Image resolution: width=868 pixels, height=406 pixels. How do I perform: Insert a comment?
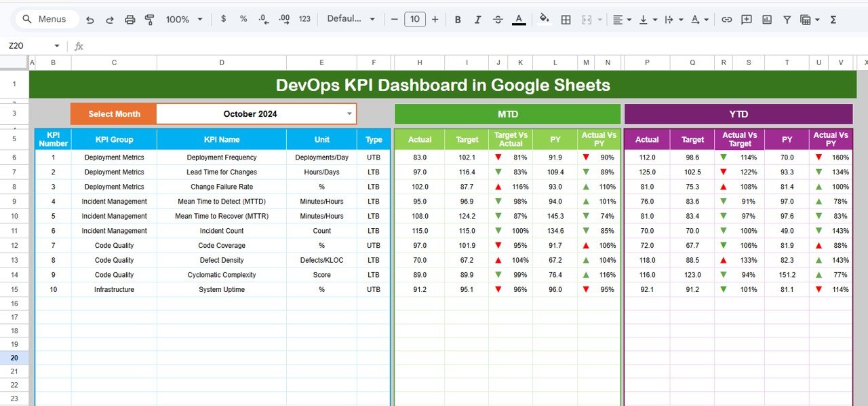pos(747,19)
